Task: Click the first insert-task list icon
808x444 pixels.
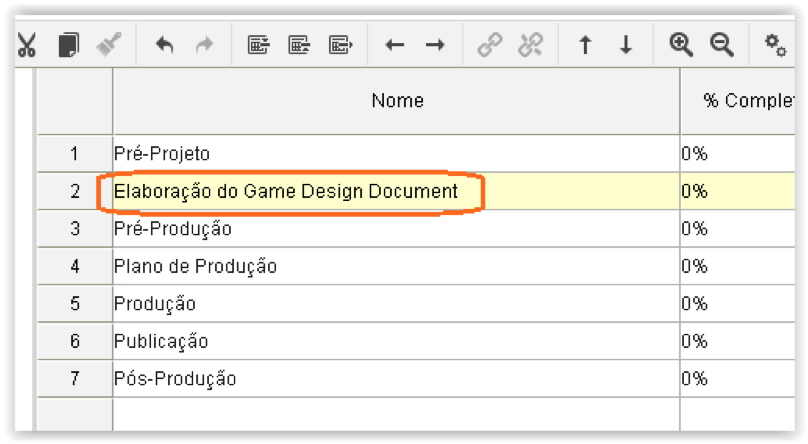Action: (x=258, y=45)
